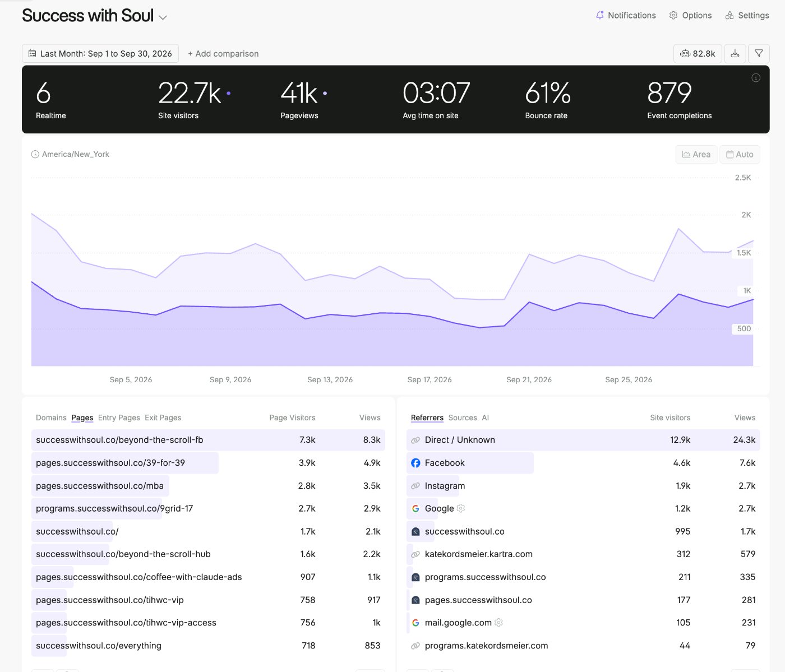Click the coffee-with-claude-ads page row
This screenshot has height=672, width=785.
[x=208, y=577]
